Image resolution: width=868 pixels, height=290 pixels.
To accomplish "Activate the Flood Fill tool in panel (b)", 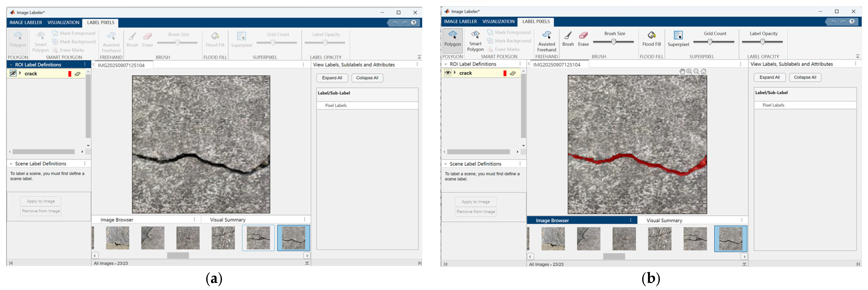I will (651, 39).
